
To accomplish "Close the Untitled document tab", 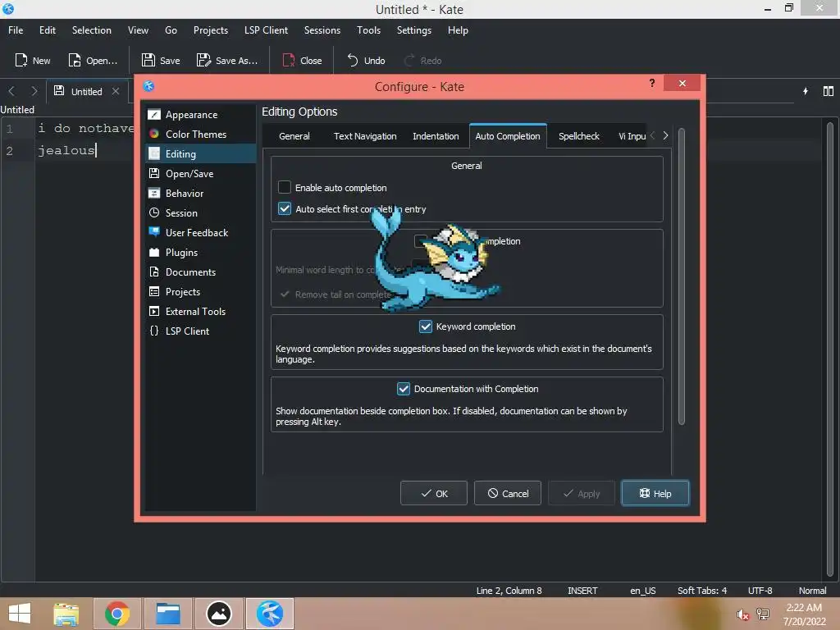I will pos(115,91).
